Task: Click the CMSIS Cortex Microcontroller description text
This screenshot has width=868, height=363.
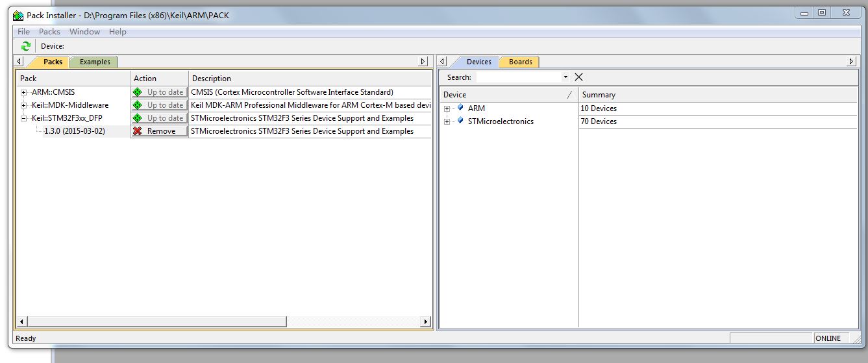Action: click(292, 92)
